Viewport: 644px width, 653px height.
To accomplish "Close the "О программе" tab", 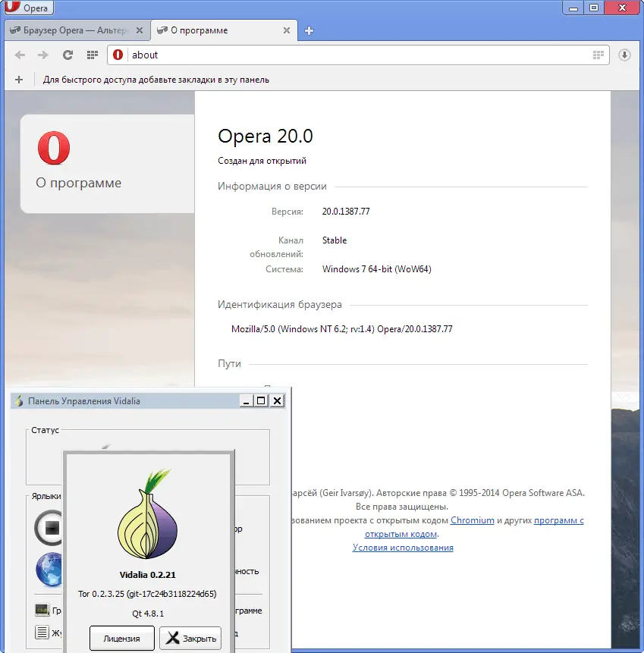I will click(287, 30).
